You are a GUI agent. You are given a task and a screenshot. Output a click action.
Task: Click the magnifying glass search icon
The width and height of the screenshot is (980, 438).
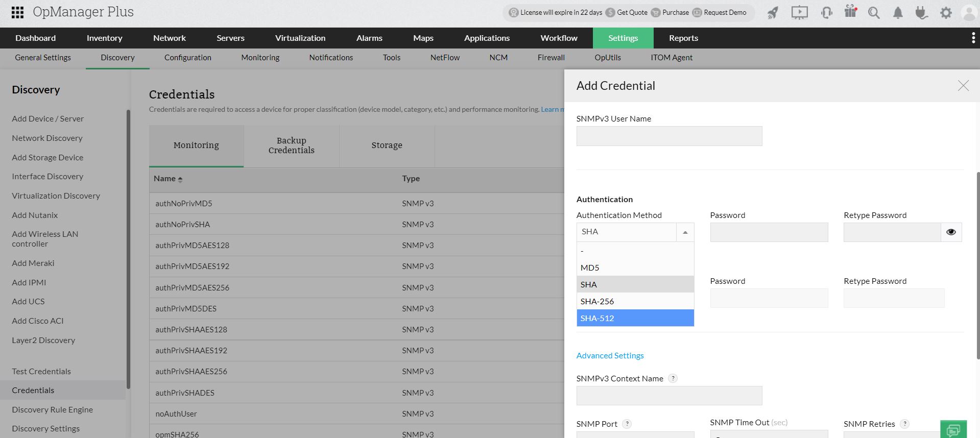pyautogui.click(x=874, y=13)
